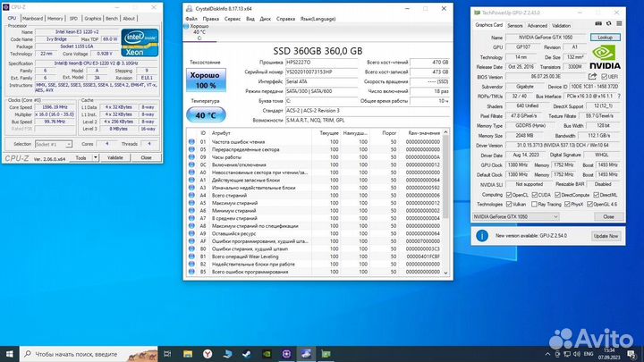
Task: Click the CrystalDiskInfo title bar app icon
Action: 189,8
